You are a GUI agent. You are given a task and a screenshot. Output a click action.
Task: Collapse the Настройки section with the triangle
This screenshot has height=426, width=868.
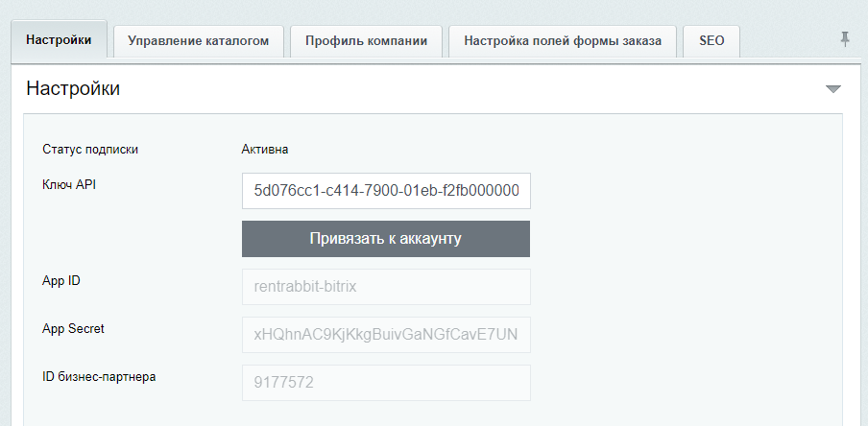(x=832, y=89)
